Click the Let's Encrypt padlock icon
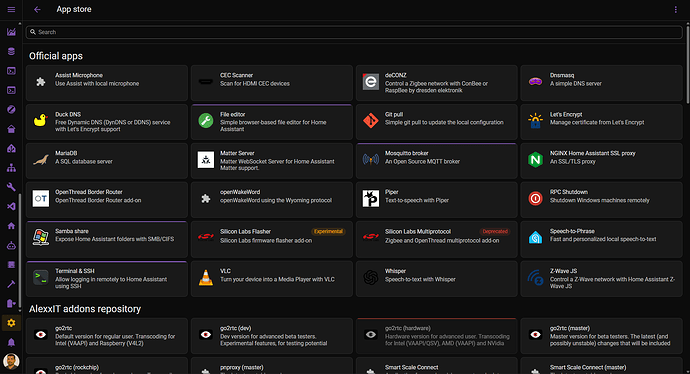Image resolution: width=690 pixels, height=374 pixels. (535, 121)
